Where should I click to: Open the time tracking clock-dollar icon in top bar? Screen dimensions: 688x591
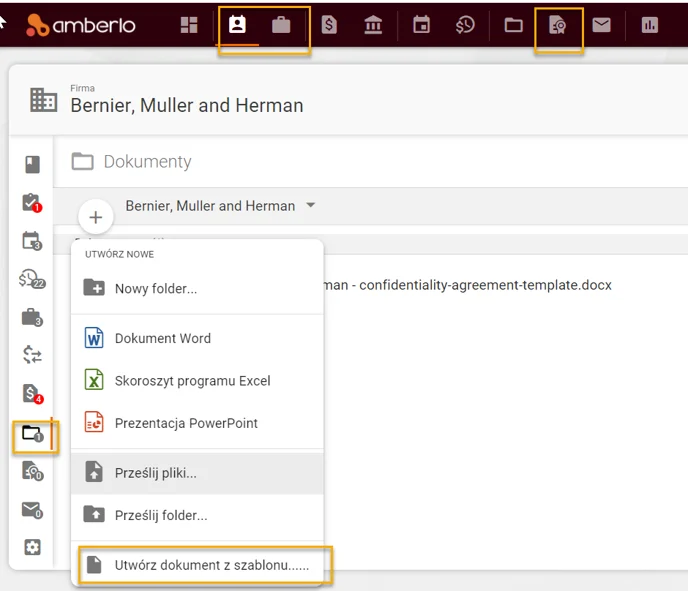(465, 25)
